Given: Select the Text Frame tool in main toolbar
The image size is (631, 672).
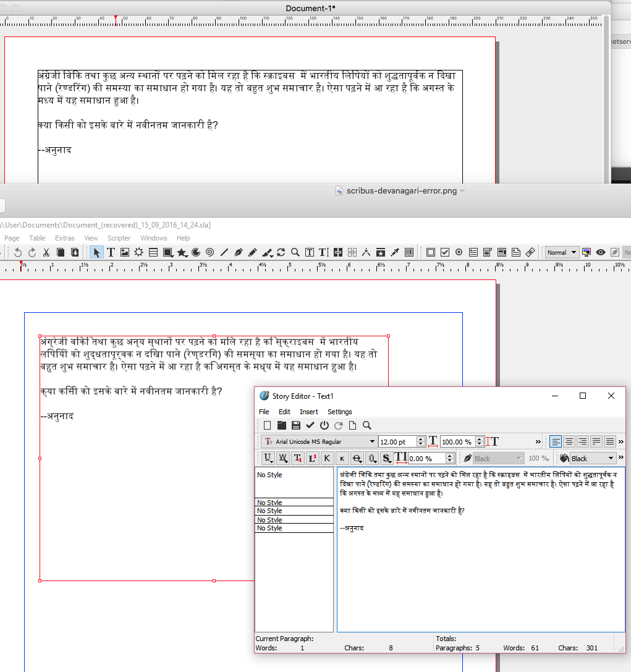Looking at the screenshot, I should pos(111,252).
